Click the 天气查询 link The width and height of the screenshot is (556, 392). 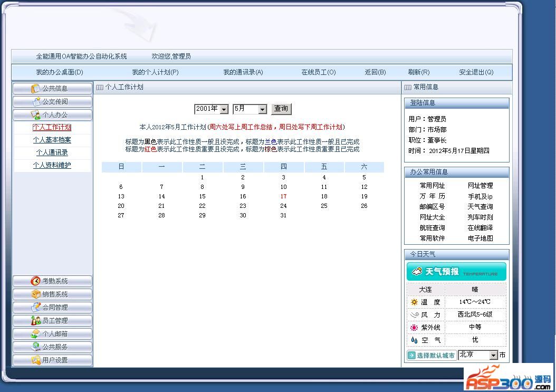(480, 207)
